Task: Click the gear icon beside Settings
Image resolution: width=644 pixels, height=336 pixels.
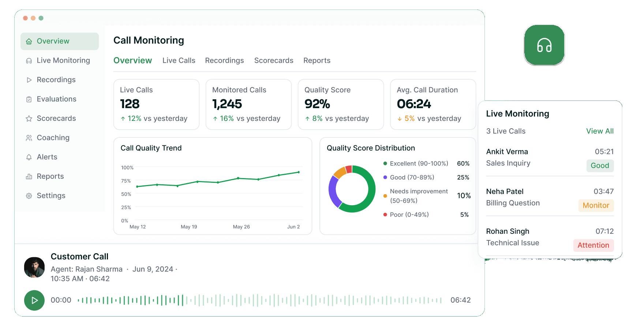Action: coord(29,196)
